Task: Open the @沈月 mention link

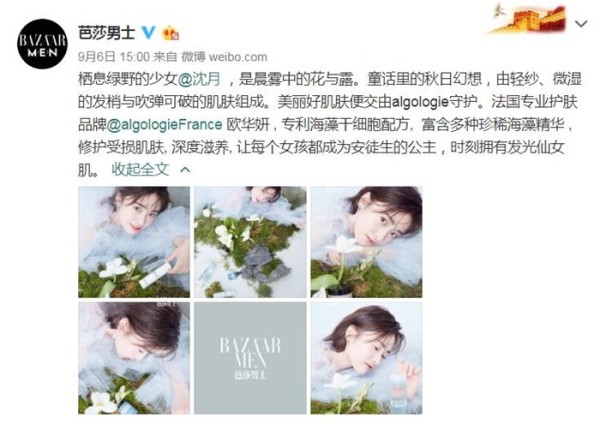Action: coord(199,79)
